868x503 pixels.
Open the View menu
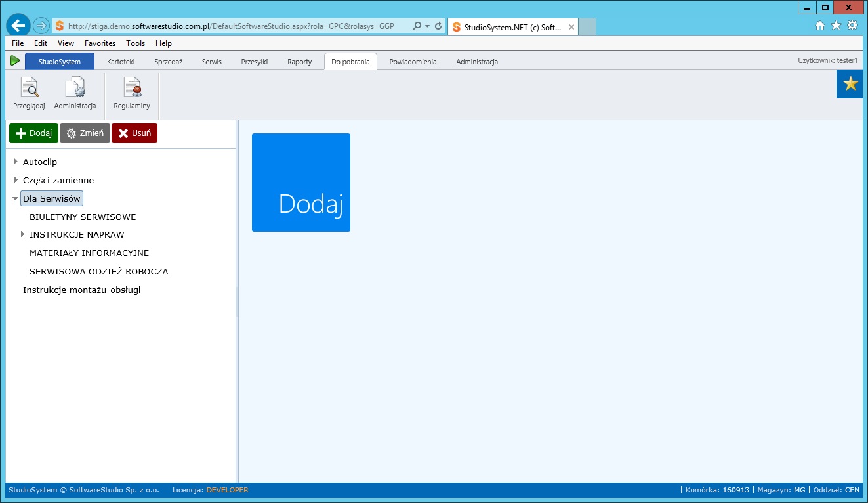(x=66, y=43)
